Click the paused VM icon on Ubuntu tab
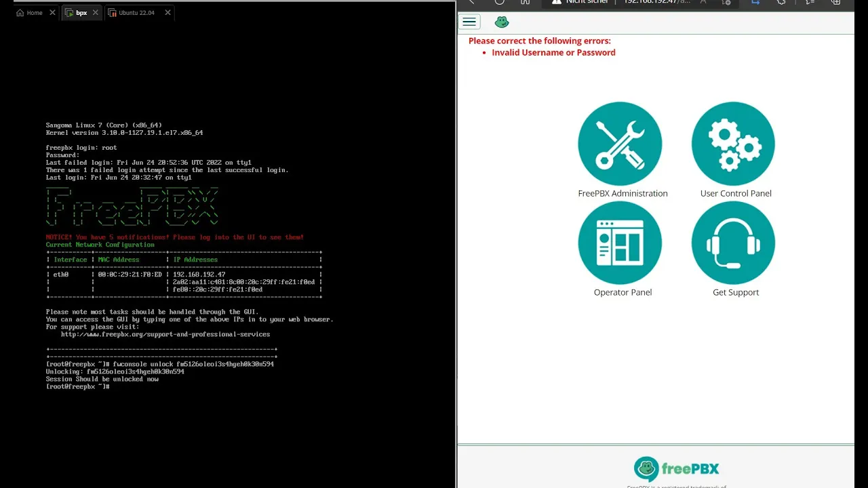 tap(112, 13)
